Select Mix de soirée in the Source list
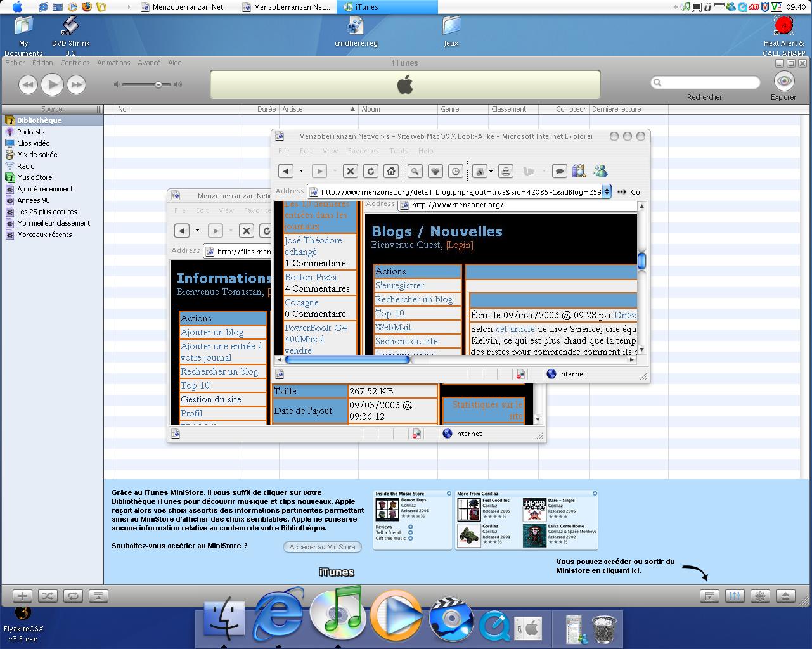Screen dimensions: 812x649 click(x=52, y=155)
